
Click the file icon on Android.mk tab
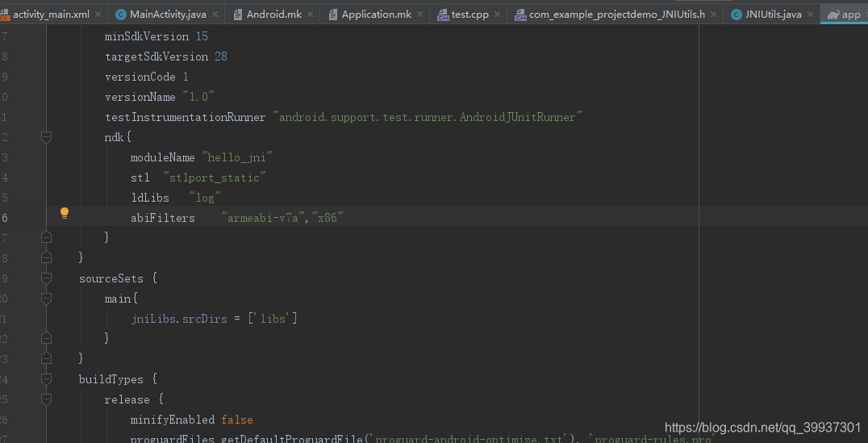pyautogui.click(x=238, y=15)
